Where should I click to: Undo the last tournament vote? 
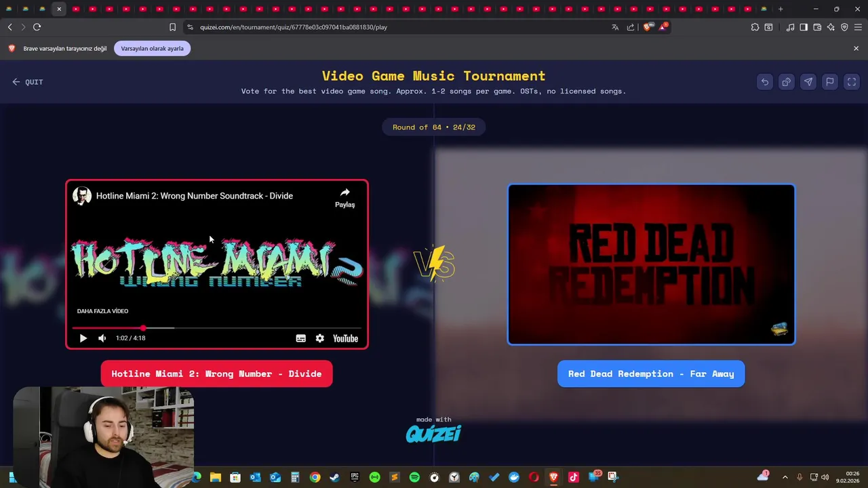[x=765, y=82]
